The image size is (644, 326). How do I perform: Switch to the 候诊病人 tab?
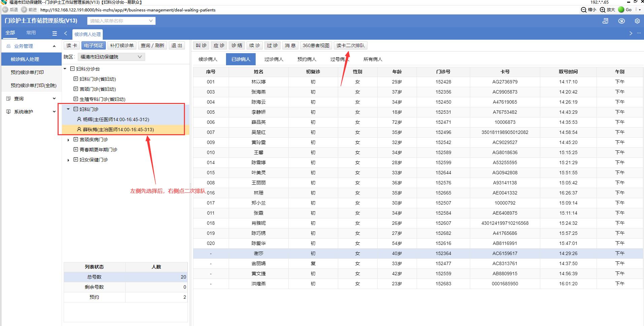(208, 59)
